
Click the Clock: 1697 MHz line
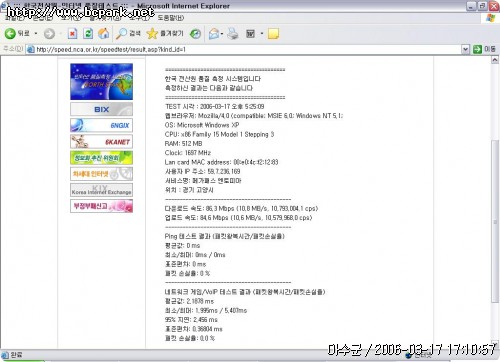coord(188,153)
